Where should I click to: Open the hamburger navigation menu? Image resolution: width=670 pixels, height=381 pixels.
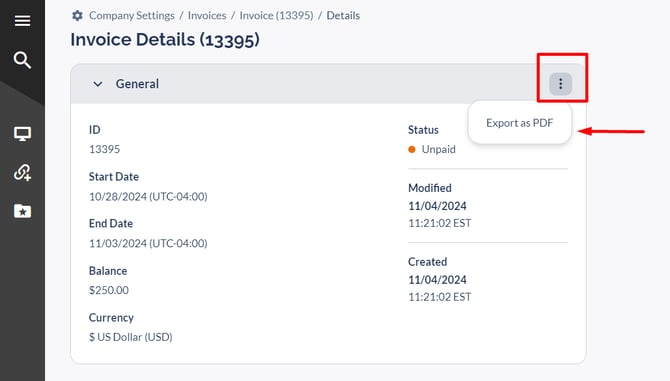[x=22, y=21]
